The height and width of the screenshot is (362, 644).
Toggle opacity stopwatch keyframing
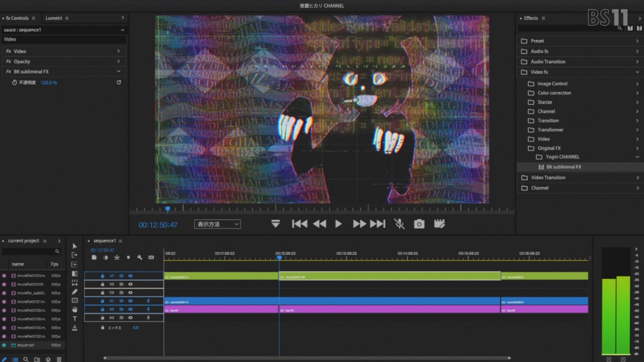(14, 83)
